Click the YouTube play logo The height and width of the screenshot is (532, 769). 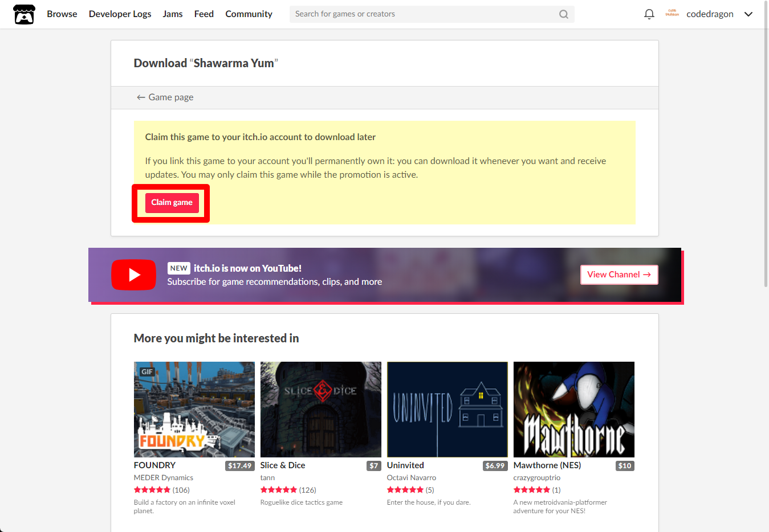(133, 275)
